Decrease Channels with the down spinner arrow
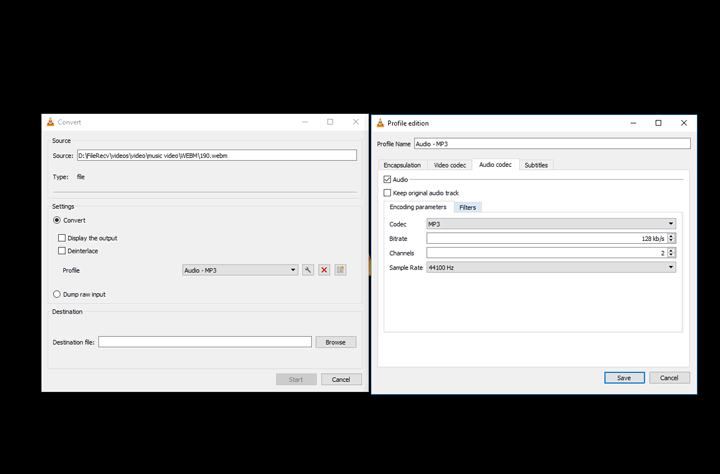Screen dimensions: 720x474 click(671, 255)
